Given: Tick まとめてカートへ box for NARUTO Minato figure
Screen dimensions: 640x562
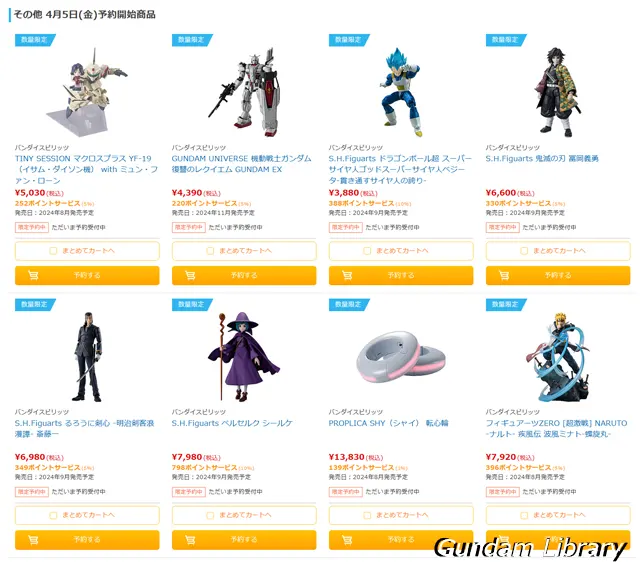Looking at the screenshot, I should click(524, 515).
